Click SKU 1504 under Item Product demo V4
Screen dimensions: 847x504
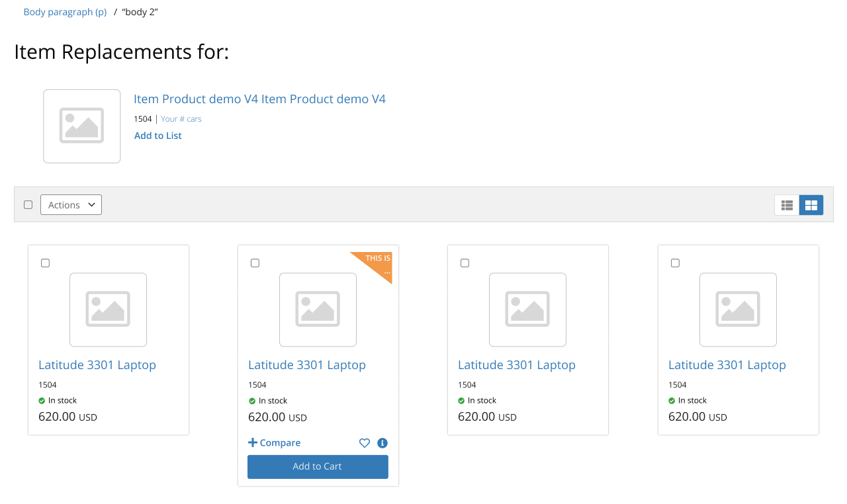pyautogui.click(x=143, y=119)
